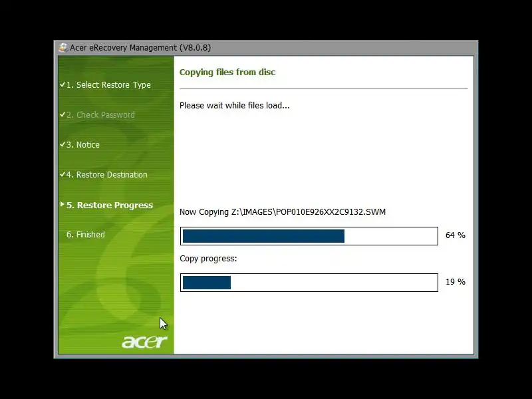Select step 1 Select Restore Type
The width and height of the screenshot is (532, 399).
(x=108, y=85)
